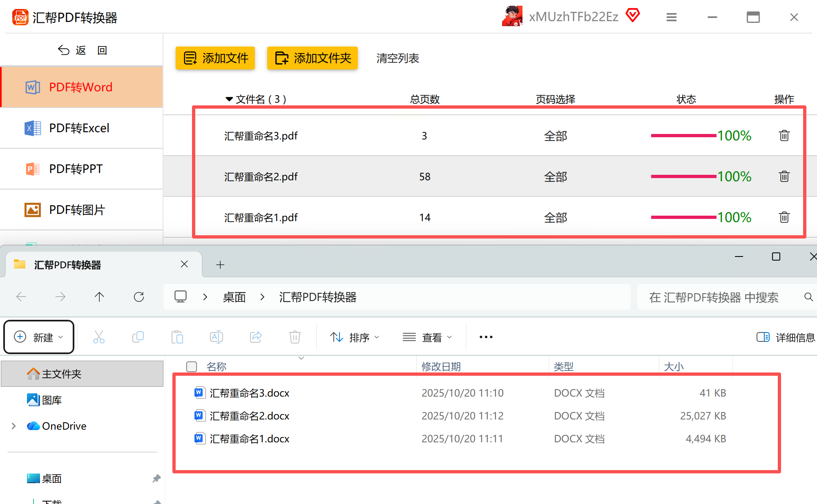Viewport: 817px width, 504px height.
Task: Select the PDF转Excel sidebar item
Action: 80,128
